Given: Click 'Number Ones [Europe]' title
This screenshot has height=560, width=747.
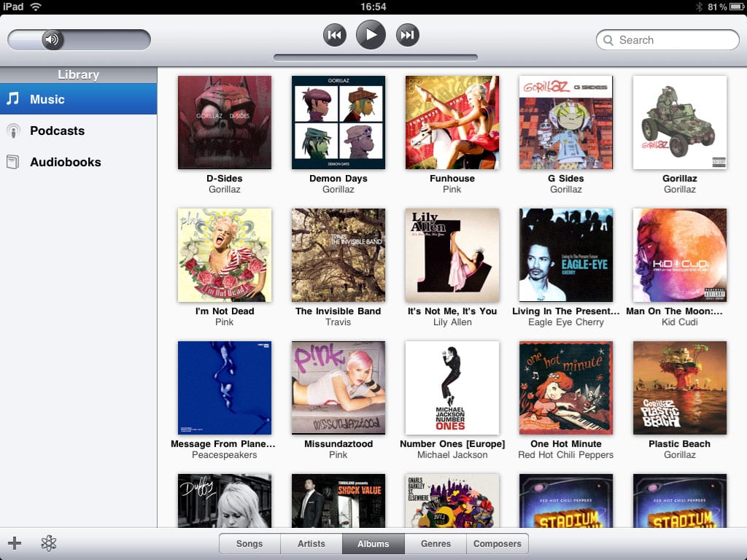Looking at the screenshot, I should [452, 444].
